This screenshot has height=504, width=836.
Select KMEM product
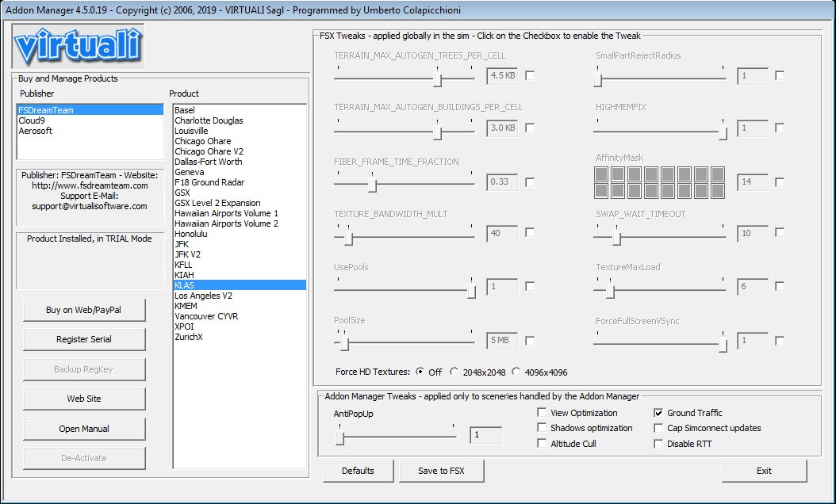(240, 306)
